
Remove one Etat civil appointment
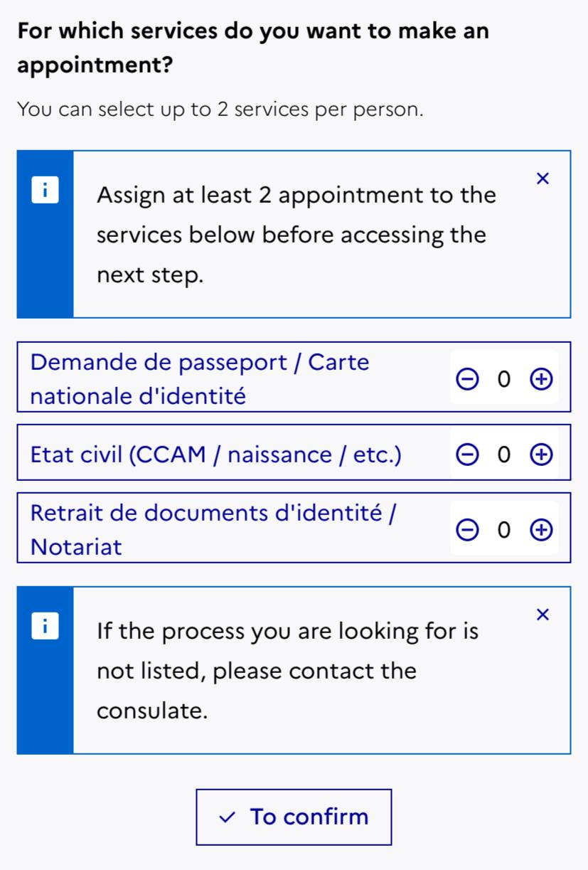[466, 455]
